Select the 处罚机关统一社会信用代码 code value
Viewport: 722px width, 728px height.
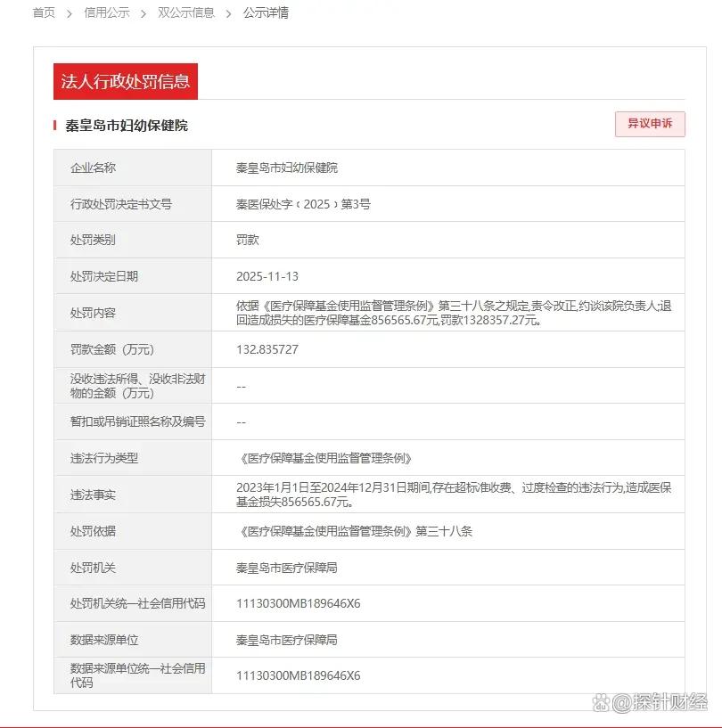(298, 603)
